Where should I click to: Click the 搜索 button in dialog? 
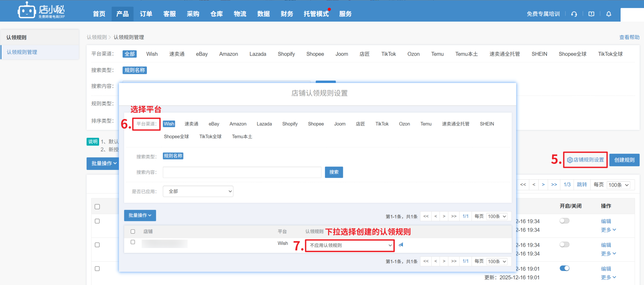334,172
